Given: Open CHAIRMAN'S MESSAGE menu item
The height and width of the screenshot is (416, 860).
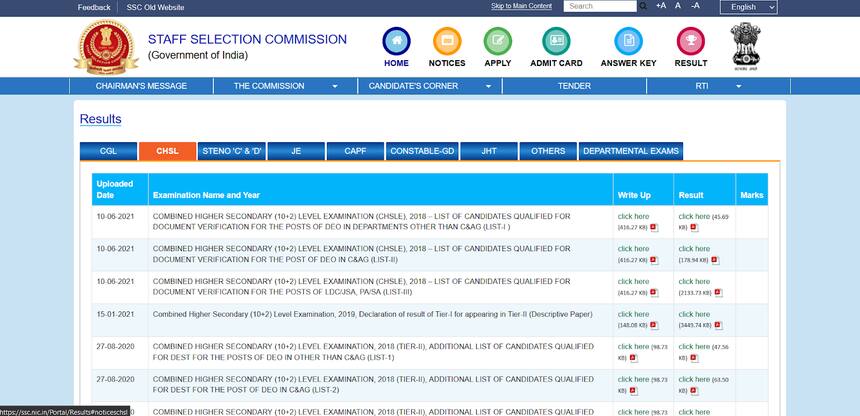Looking at the screenshot, I should pos(141,86).
